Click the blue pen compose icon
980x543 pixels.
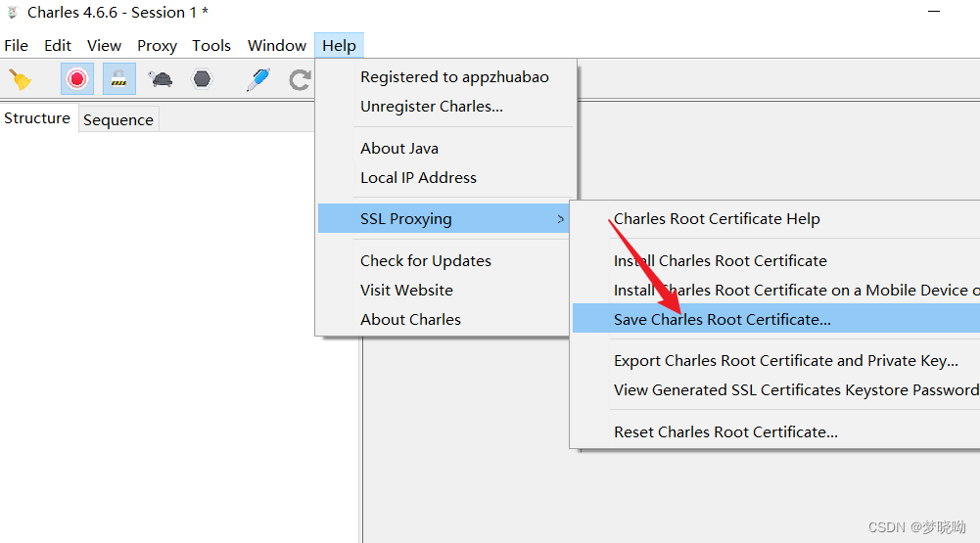tap(258, 79)
